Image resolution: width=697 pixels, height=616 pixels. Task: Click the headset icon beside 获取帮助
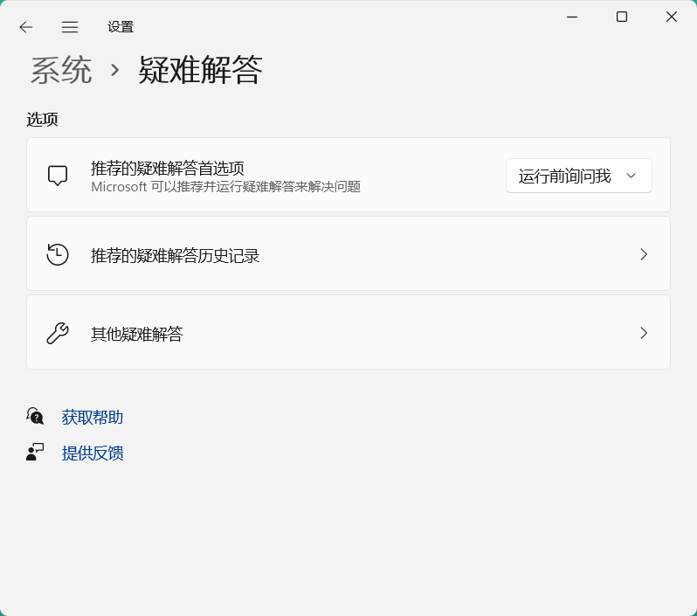pyautogui.click(x=35, y=417)
